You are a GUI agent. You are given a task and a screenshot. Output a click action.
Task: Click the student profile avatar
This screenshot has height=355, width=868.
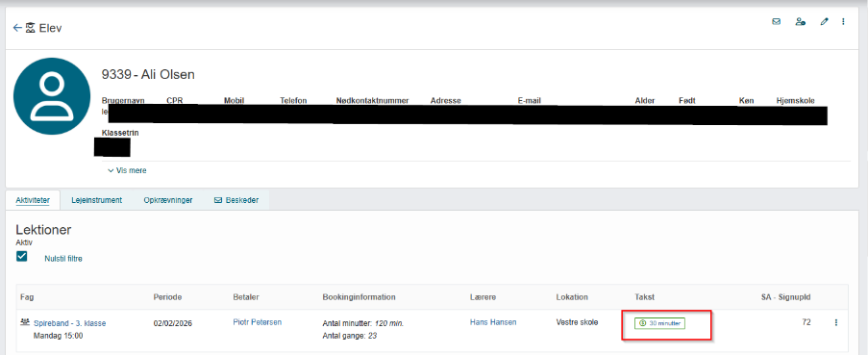[52, 96]
